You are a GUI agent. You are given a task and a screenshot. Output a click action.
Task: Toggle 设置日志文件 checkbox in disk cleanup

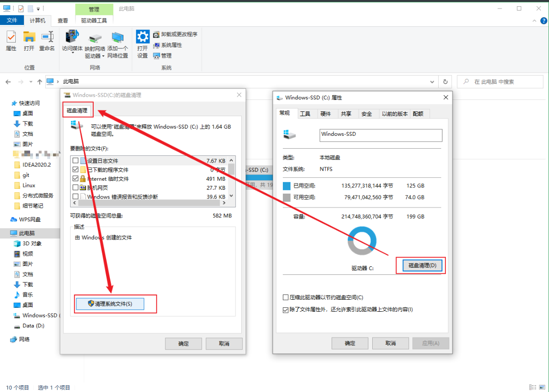pyautogui.click(x=75, y=161)
